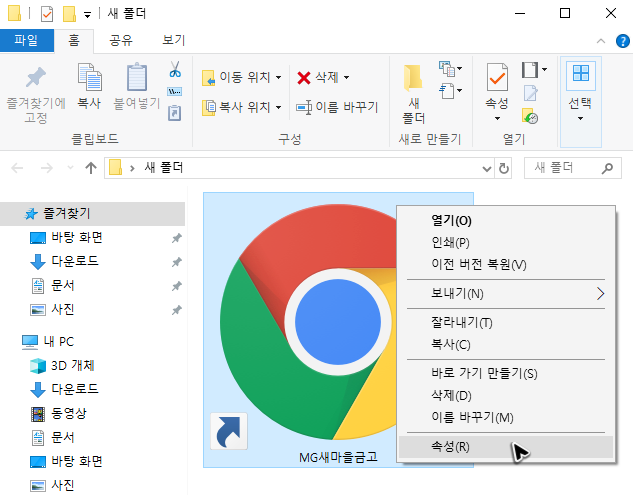The height and width of the screenshot is (495, 633).
Task: Choose 잘라내기(T) in the context menu
Action: click(506, 323)
